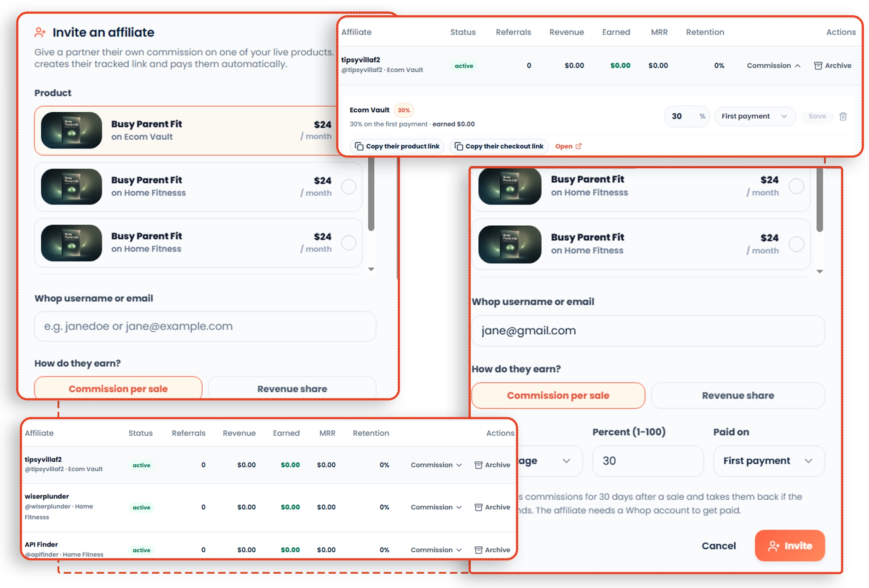Click the left product list scrollbar thumb

[371, 193]
